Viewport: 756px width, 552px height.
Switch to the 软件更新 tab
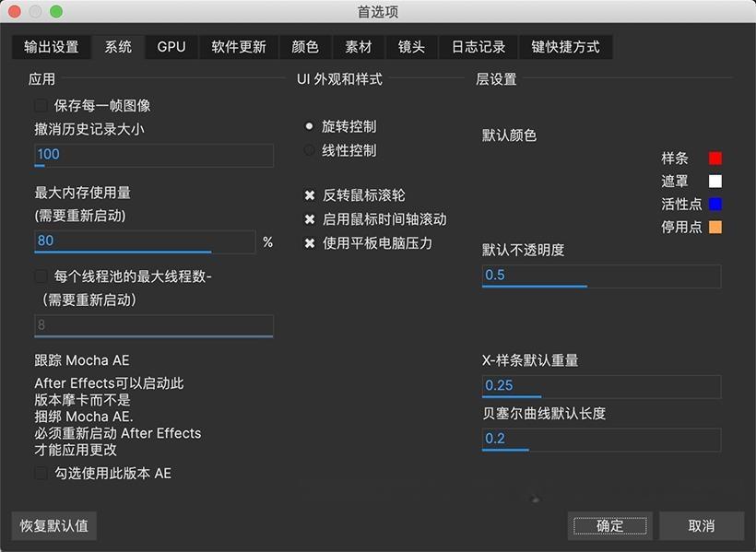pyautogui.click(x=238, y=46)
